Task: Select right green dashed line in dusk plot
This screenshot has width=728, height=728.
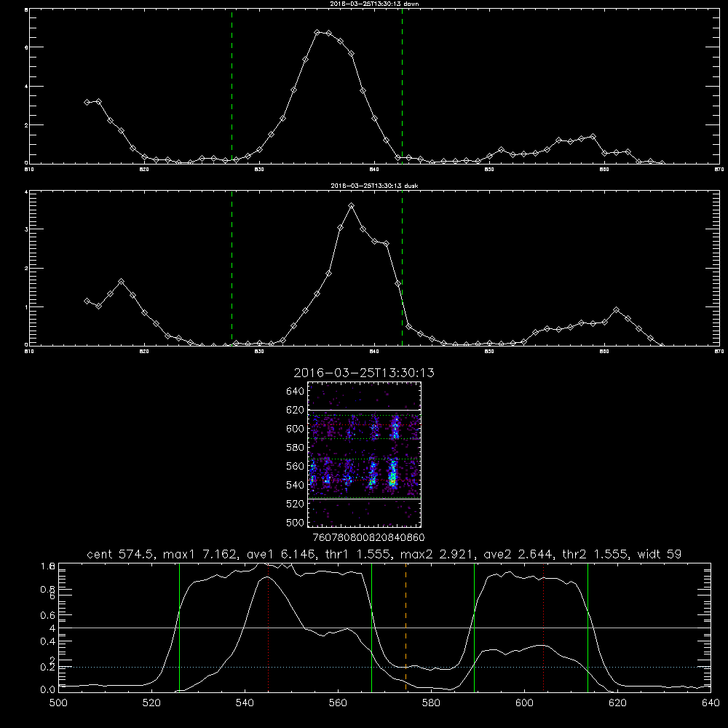Action: (x=402, y=268)
